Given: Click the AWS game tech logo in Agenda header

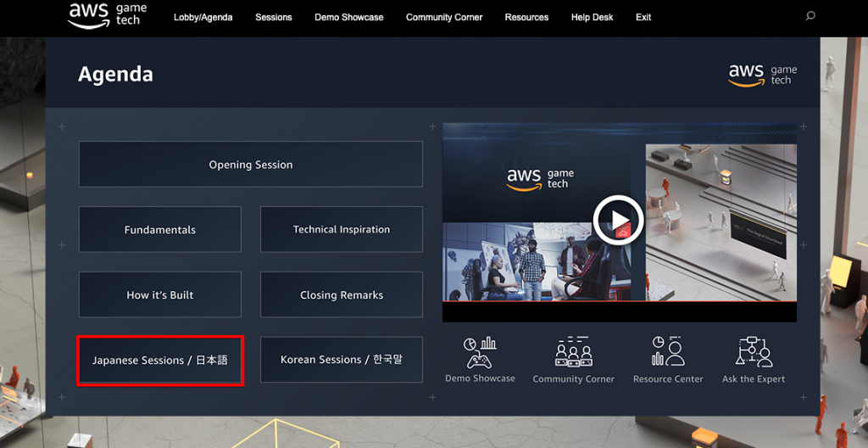Looking at the screenshot, I should coord(762,76).
